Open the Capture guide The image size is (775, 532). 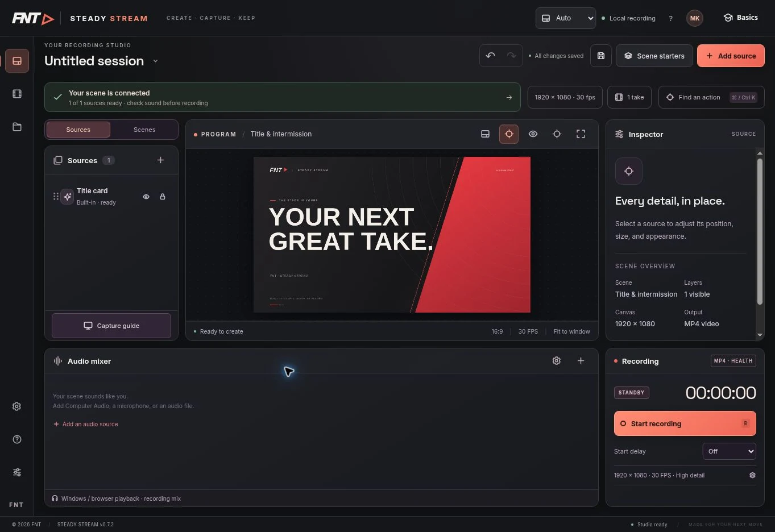(x=111, y=326)
